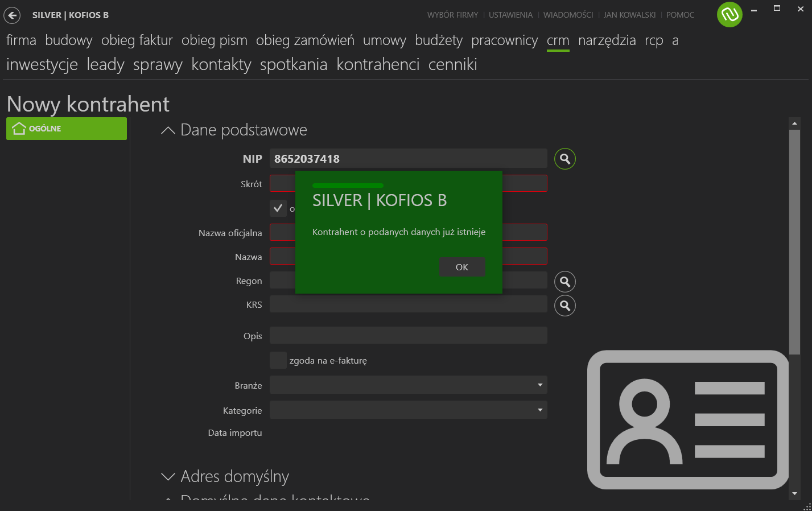Click the back arrow icon
Image resolution: width=812 pixels, height=511 pixels.
(12, 15)
